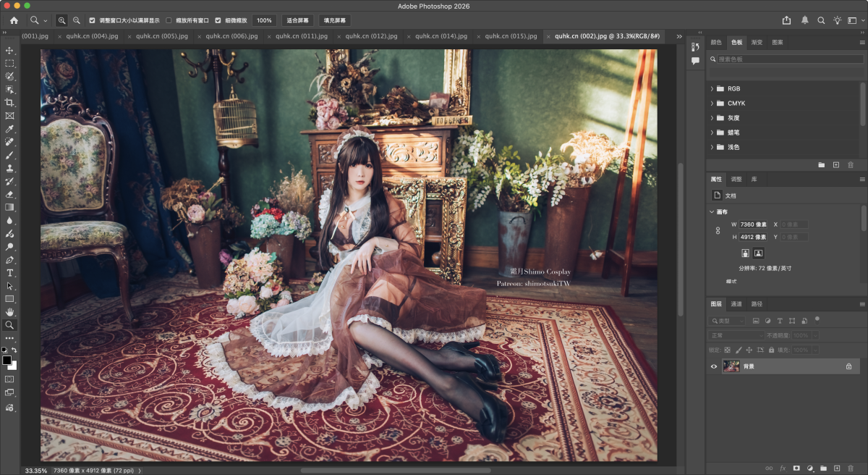Pick the Eyedropper tool

pyautogui.click(x=9, y=129)
